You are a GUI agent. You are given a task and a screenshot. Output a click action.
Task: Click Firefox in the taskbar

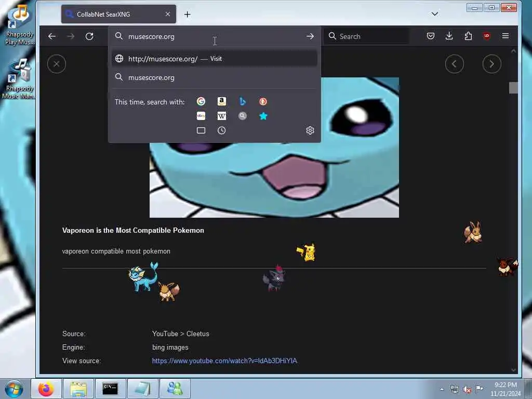pos(46,389)
